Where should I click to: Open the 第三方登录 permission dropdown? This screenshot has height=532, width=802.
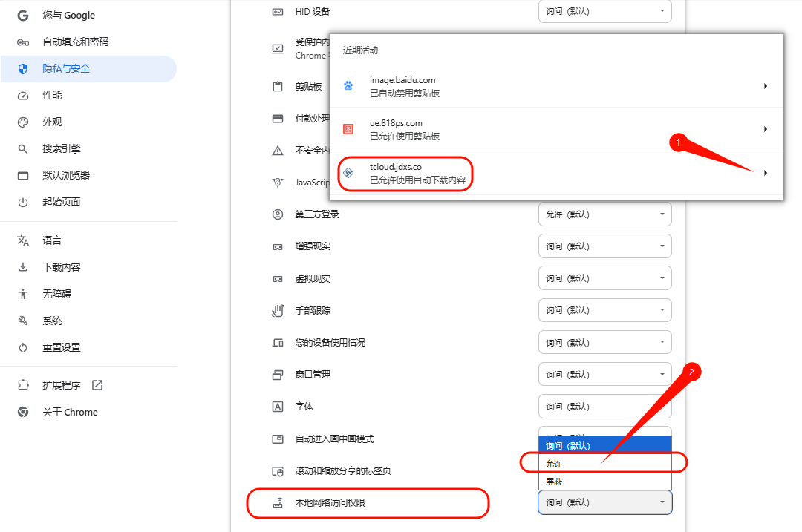[x=604, y=214]
